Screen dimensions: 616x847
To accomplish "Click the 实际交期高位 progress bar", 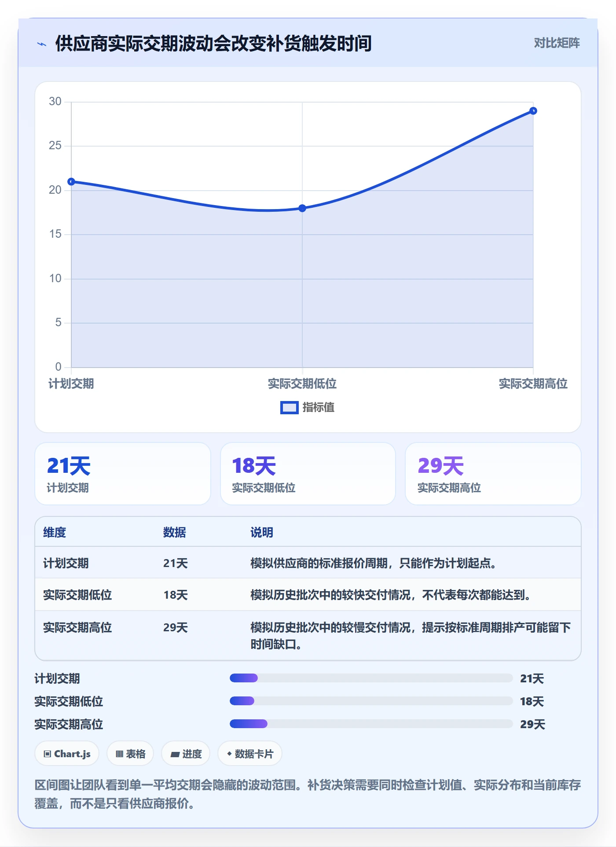I will point(371,724).
